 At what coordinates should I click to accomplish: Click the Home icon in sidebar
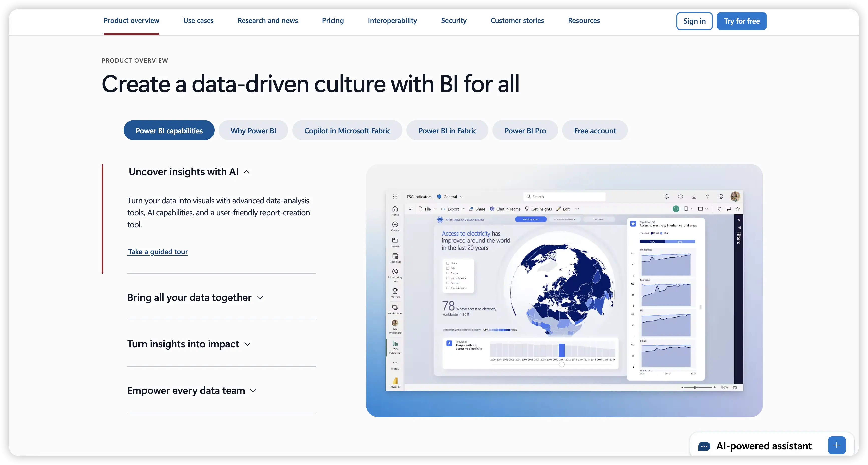point(395,209)
